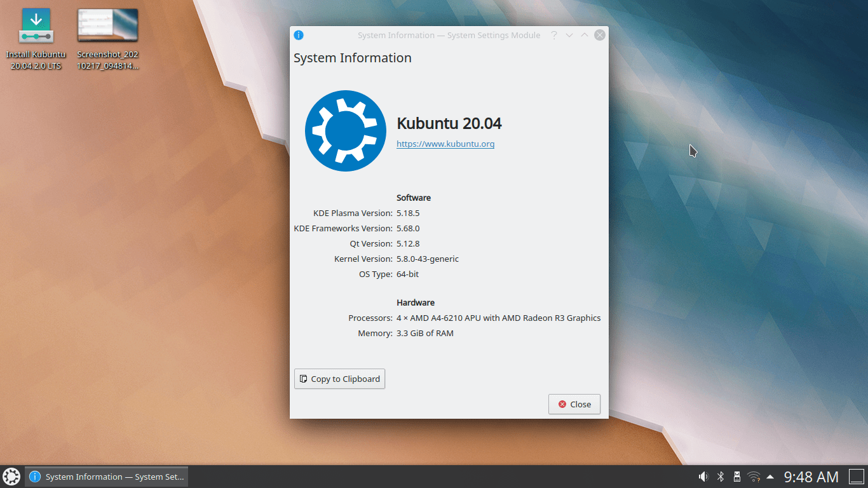This screenshot has height=488, width=868.
Task: Click the question mark help button in title bar
Action: [554, 35]
